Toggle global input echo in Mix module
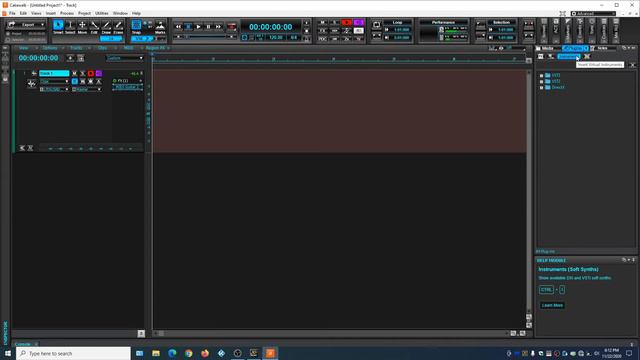Viewport: 640px width, 360px height. pos(359,22)
